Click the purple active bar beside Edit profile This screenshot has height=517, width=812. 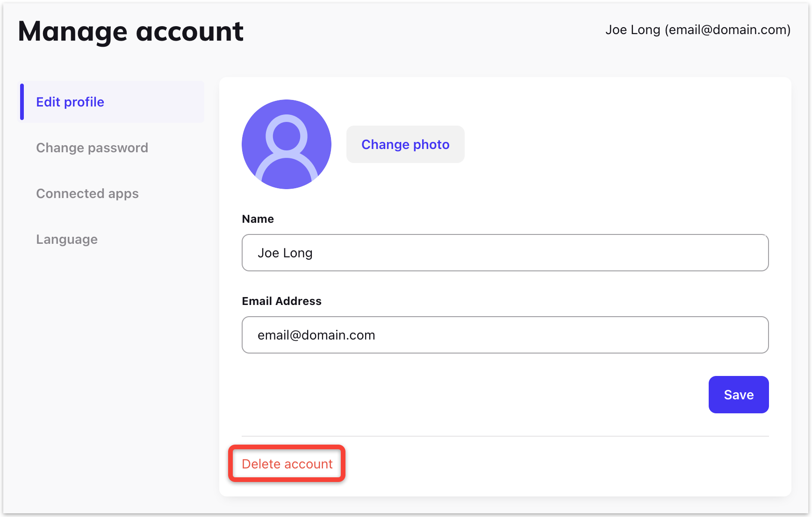pos(22,102)
